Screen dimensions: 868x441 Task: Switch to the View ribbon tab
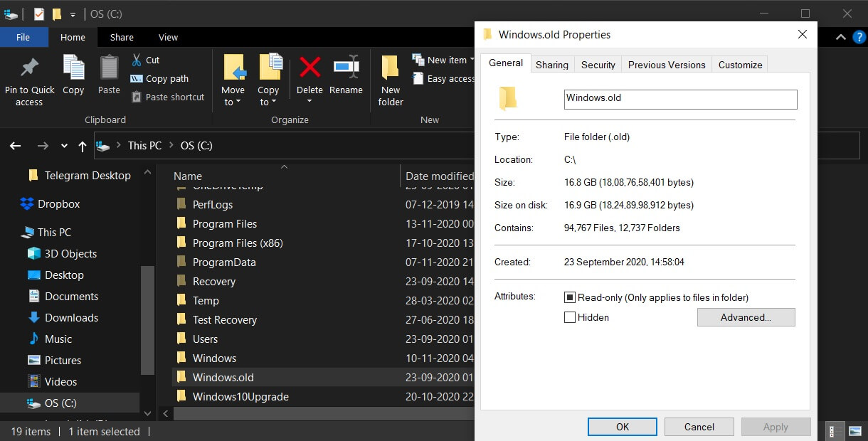coord(168,37)
